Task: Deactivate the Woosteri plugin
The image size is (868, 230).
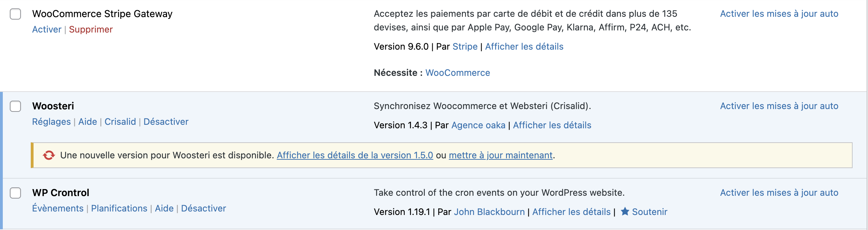Action: tap(166, 122)
